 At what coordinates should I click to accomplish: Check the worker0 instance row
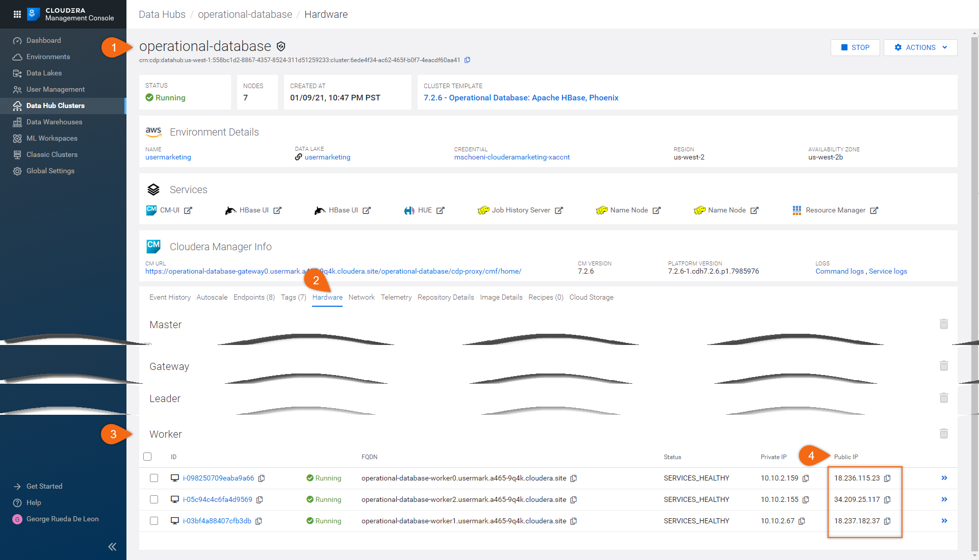click(x=154, y=478)
